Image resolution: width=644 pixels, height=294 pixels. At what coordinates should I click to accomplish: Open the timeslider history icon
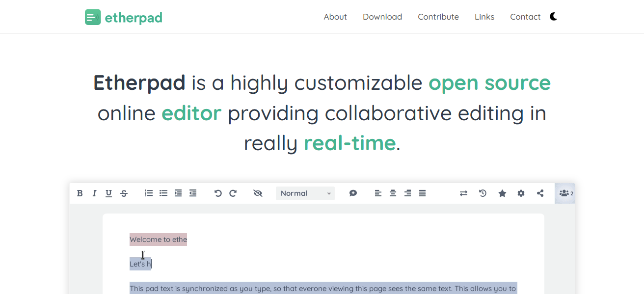pos(483,193)
